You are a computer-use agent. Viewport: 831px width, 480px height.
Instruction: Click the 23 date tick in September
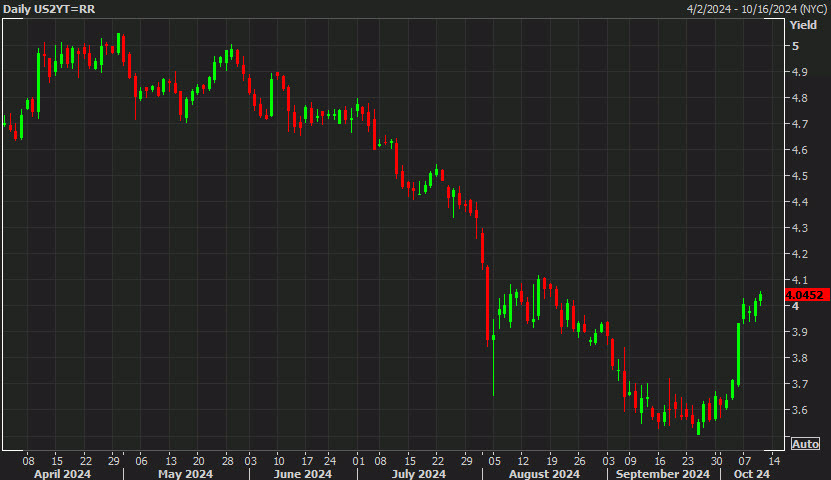pos(687,460)
